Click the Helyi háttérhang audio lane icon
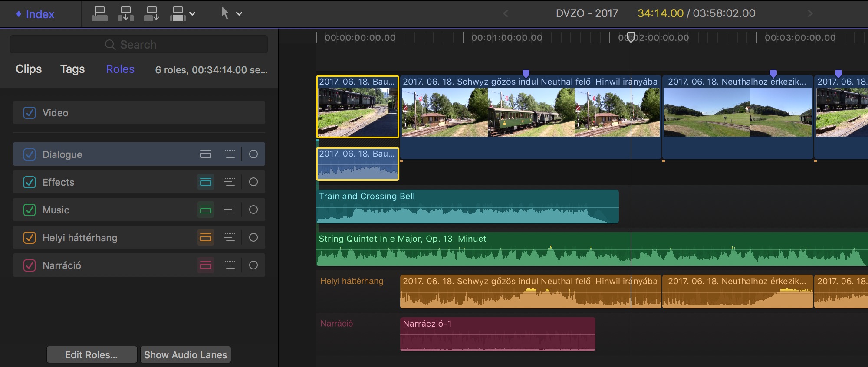Screen dimensions: 868x367 206,238
